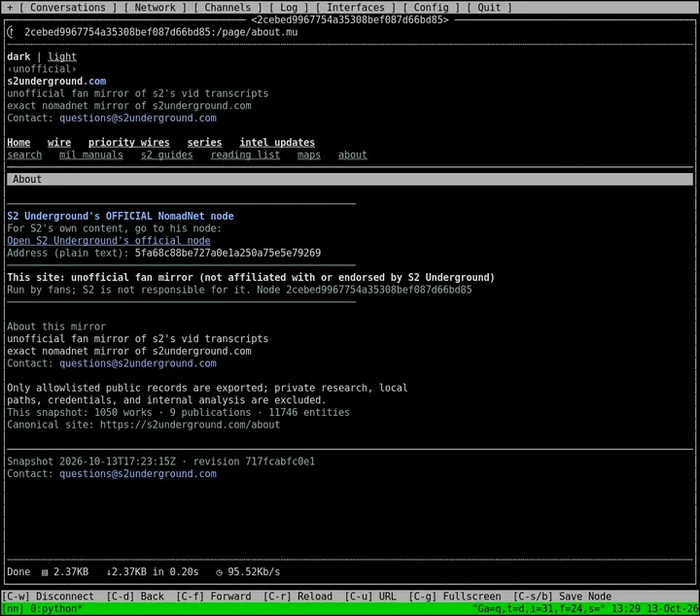700x616 pixels.
Task: Click the address bar with about.mu path
Action: click(160, 32)
